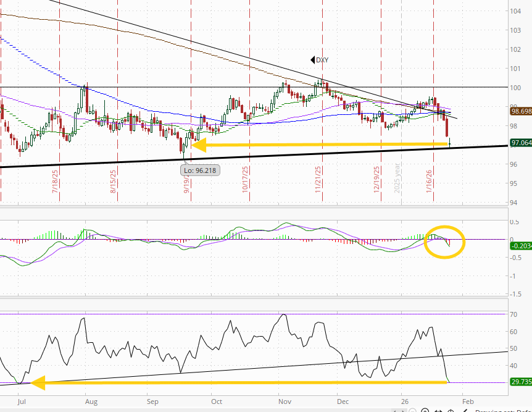Select the 11/21/25 expiration date marker
Image resolution: width=532 pixels, height=412 pixels.
coord(318,180)
